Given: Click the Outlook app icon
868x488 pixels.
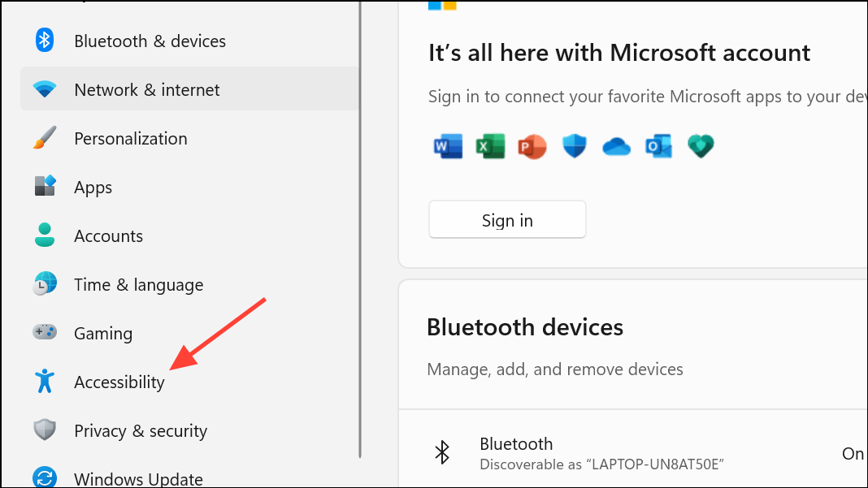Looking at the screenshot, I should point(658,146).
